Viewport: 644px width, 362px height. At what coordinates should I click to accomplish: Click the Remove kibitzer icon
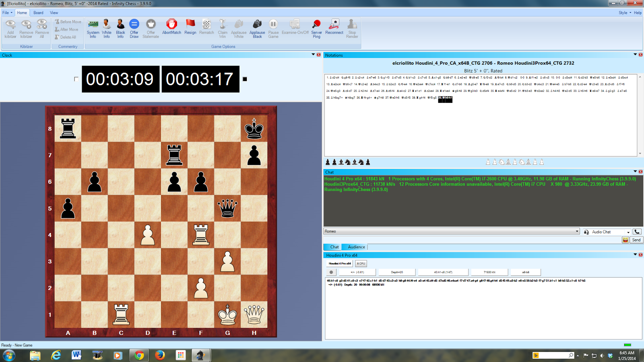click(26, 29)
